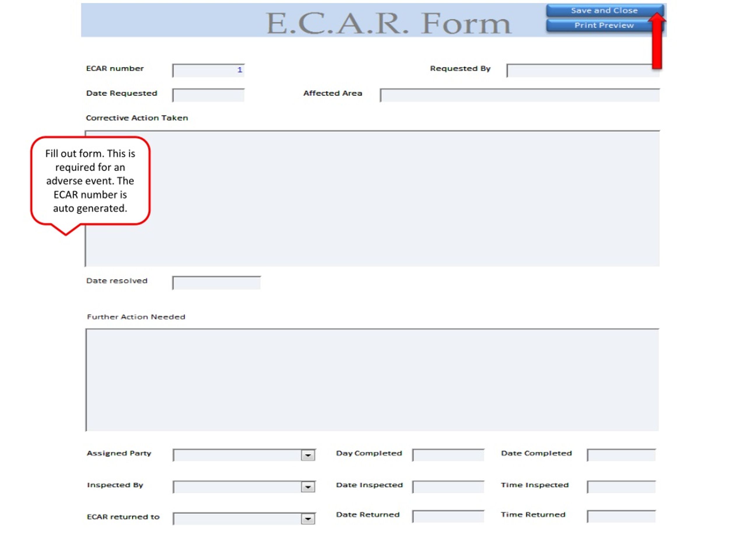Click the Affected Area label
This screenshot has height=560, width=747.
(333, 93)
